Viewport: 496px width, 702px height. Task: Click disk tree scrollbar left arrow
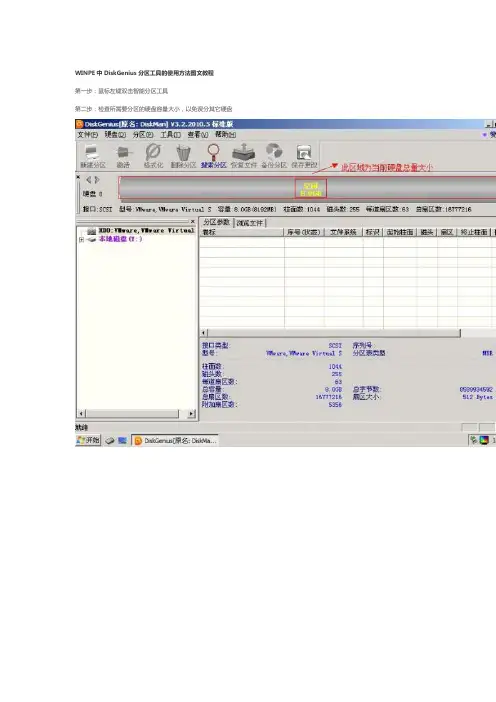pyautogui.click(x=81, y=414)
